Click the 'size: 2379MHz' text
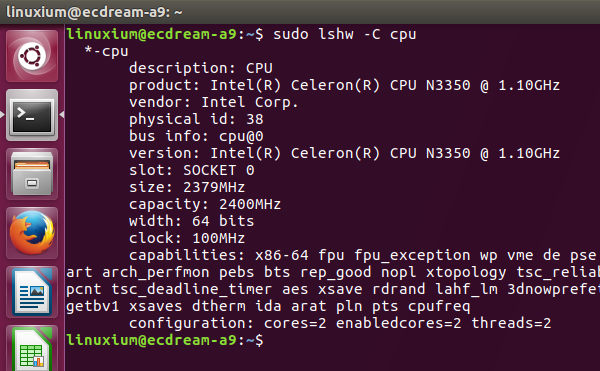This screenshot has width=600, height=371. tap(187, 187)
